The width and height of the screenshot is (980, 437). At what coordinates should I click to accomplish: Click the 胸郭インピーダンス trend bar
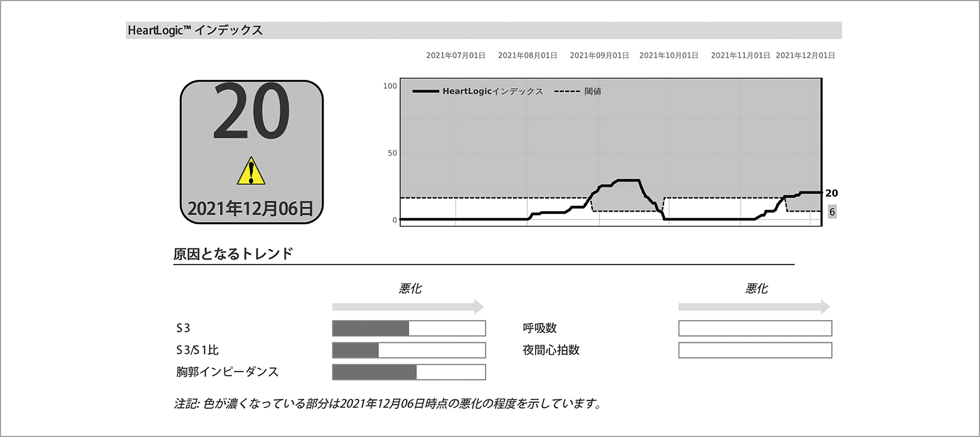(409, 372)
